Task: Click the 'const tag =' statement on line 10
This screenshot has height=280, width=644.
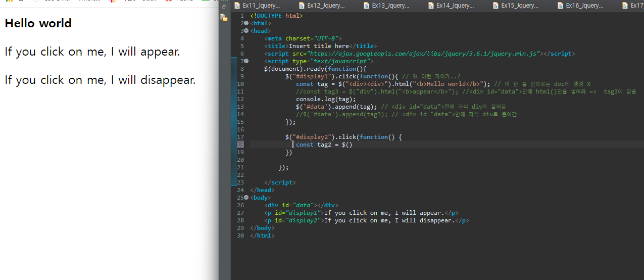Action: coord(393,84)
